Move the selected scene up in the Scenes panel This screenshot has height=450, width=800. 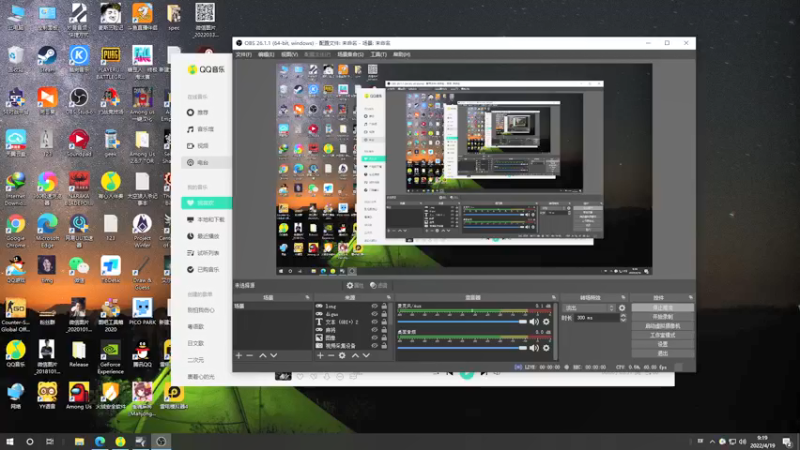click(x=262, y=356)
